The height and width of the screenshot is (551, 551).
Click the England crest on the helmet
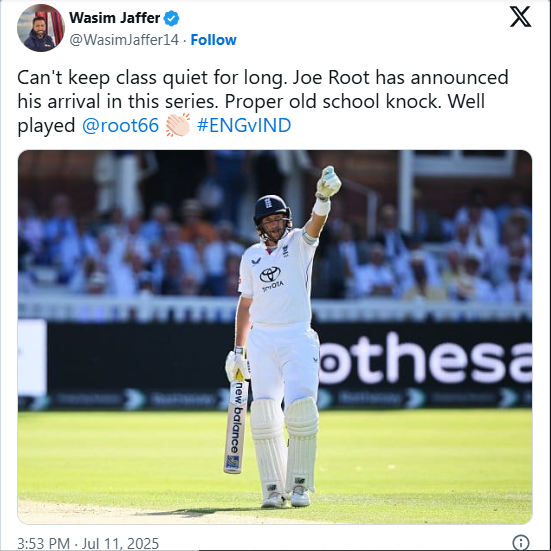(x=268, y=203)
